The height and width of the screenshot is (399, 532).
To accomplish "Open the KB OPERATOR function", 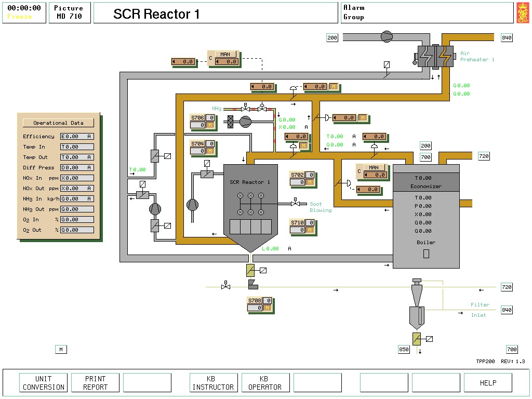I will 265,383.
